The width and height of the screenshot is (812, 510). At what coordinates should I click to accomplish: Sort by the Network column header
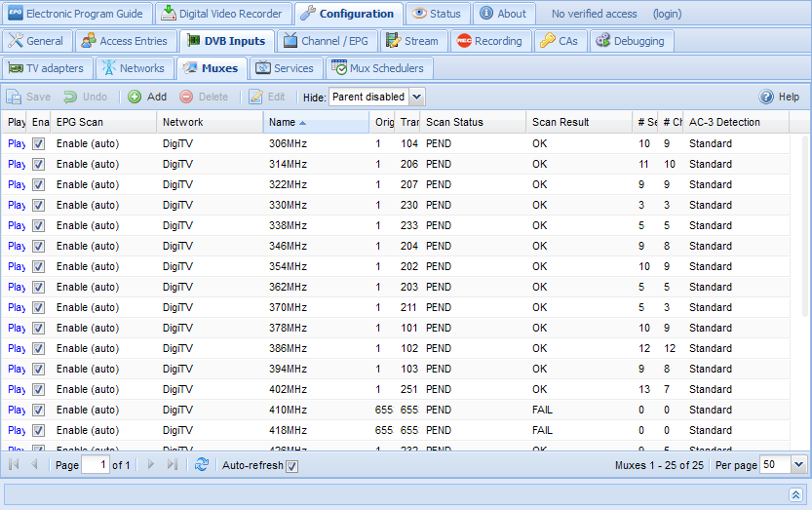pos(210,122)
